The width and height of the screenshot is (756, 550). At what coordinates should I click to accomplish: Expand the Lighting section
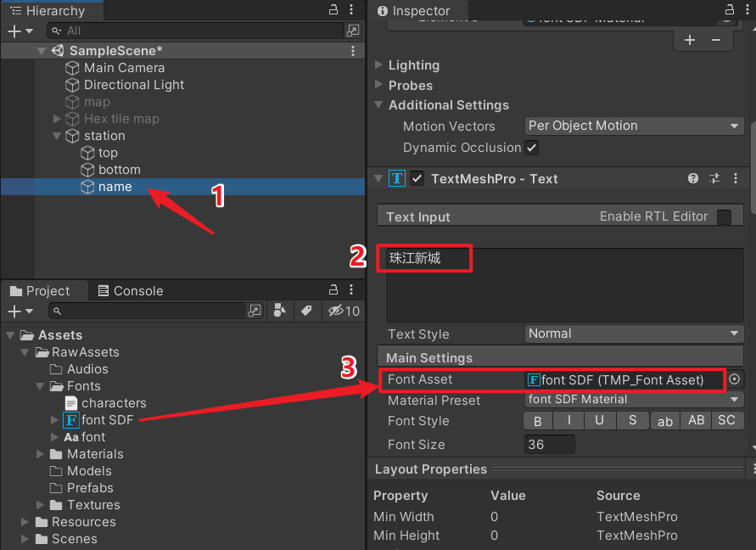click(x=379, y=65)
